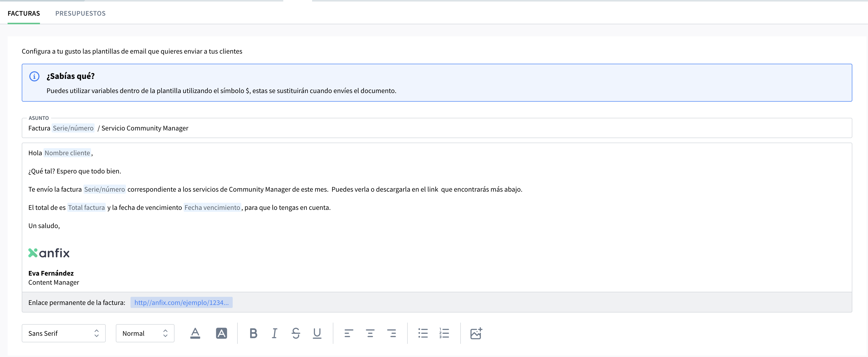Click the Asunto subject input field

tap(437, 128)
